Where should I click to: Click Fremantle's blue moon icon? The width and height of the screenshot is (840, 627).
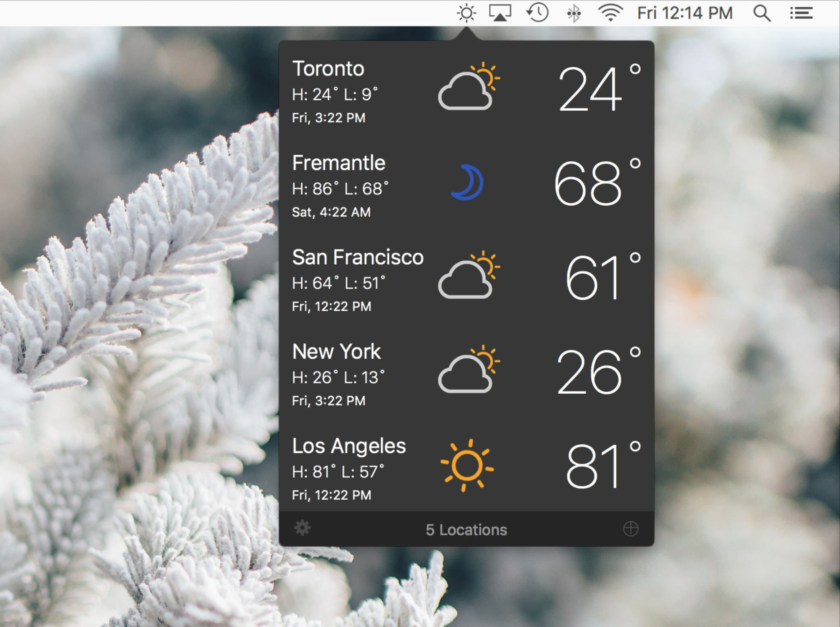tap(468, 182)
